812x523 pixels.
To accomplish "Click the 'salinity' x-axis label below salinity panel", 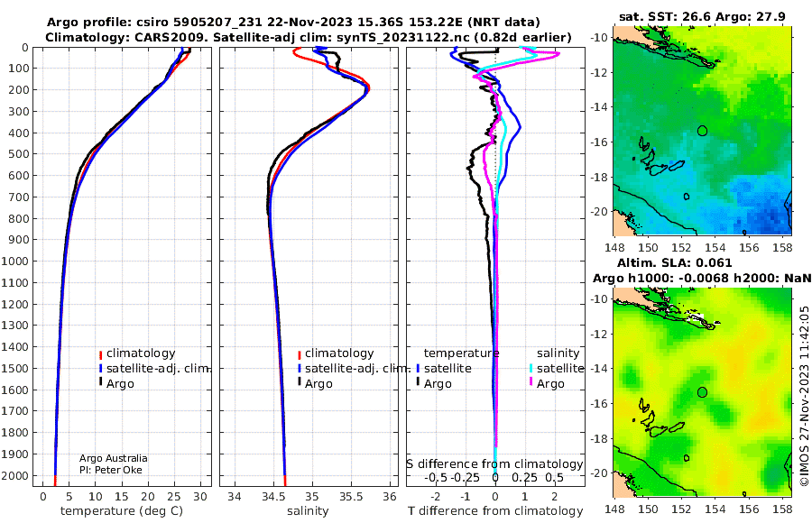I will (x=309, y=511).
